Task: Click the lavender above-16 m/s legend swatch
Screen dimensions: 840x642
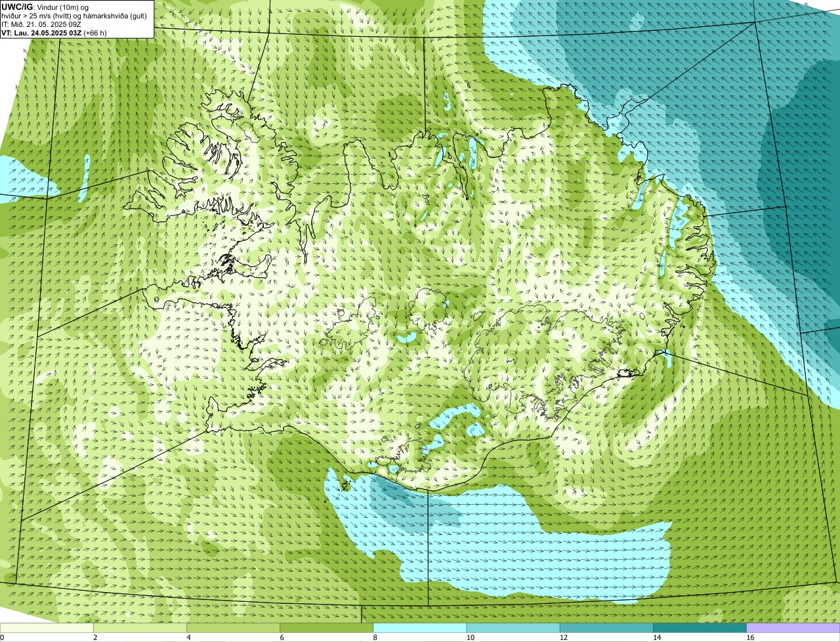Action: (793, 628)
